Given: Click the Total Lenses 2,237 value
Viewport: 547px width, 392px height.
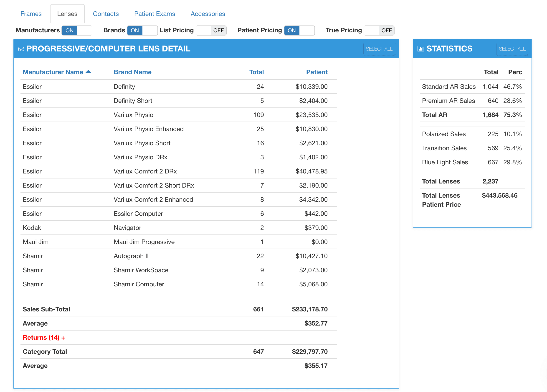Looking at the screenshot, I should click(490, 181).
